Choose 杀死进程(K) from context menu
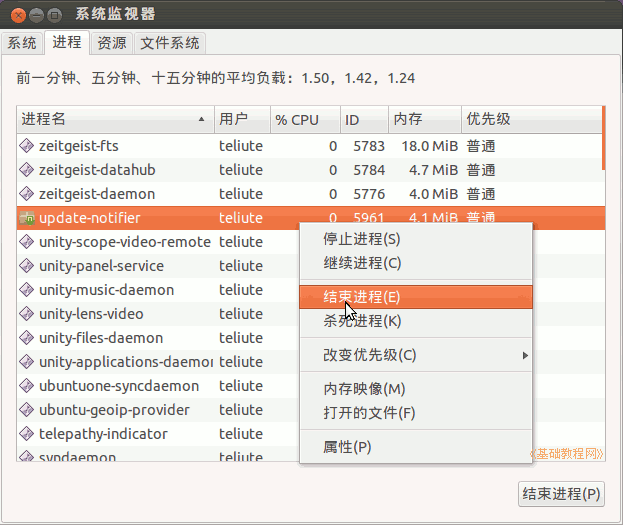Image resolution: width=623 pixels, height=525 pixels. coord(362,321)
